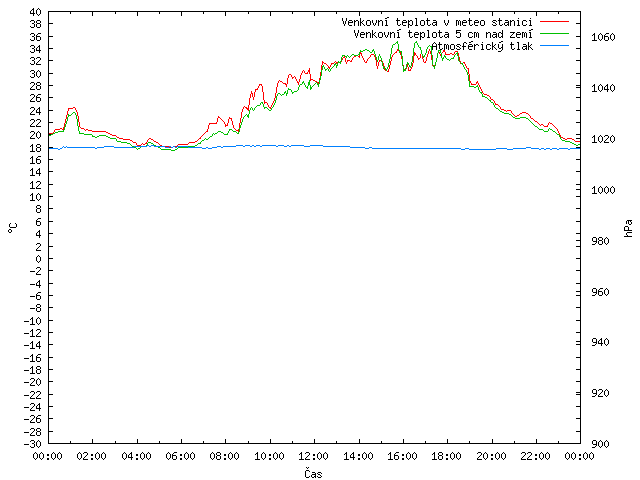Click the 14:00 time axis label

358,456
